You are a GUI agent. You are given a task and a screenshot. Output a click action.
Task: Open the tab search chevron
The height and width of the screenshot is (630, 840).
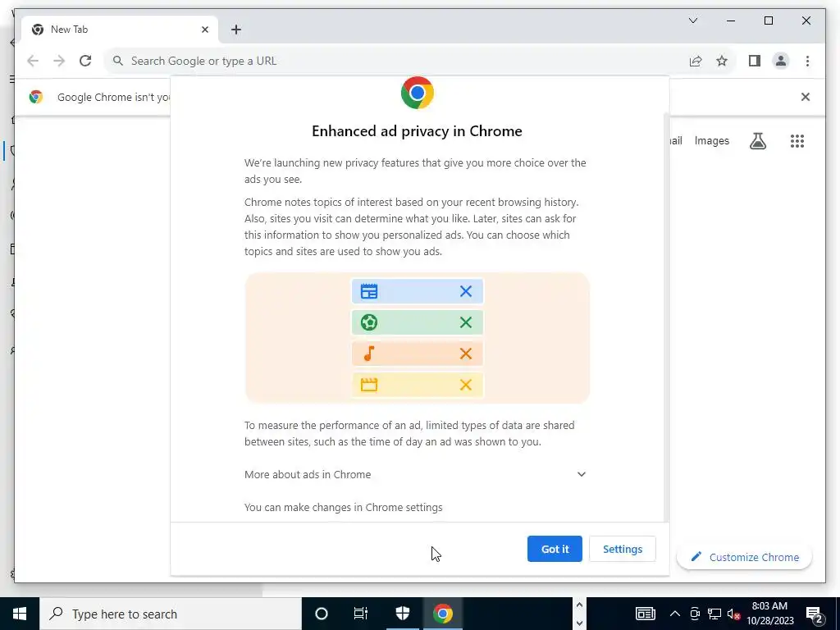pyautogui.click(x=692, y=21)
